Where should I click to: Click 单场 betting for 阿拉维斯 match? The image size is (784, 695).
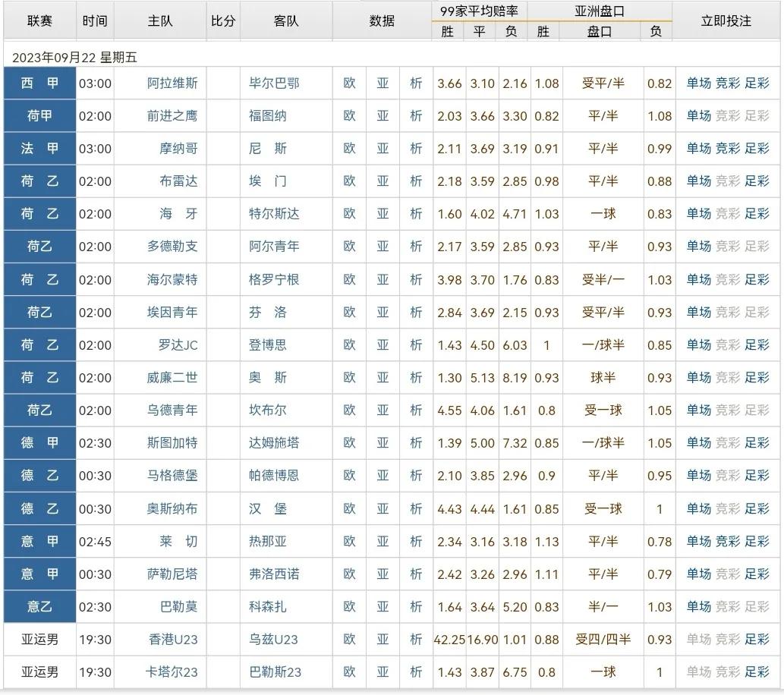coord(697,83)
